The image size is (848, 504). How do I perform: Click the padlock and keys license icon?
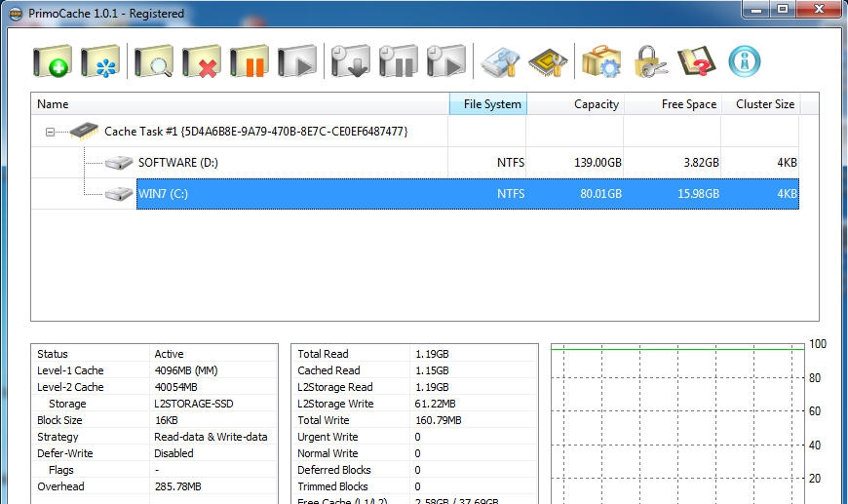pyautogui.click(x=650, y=61)
